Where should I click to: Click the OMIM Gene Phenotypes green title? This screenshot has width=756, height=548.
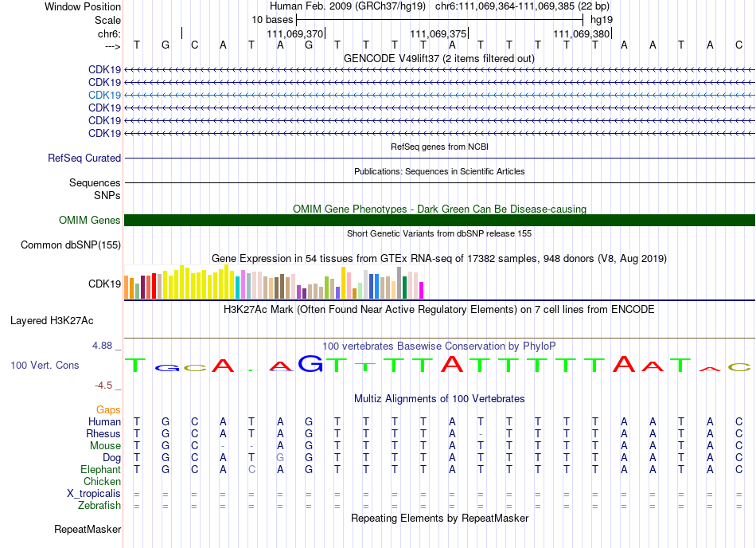(439, 209)
